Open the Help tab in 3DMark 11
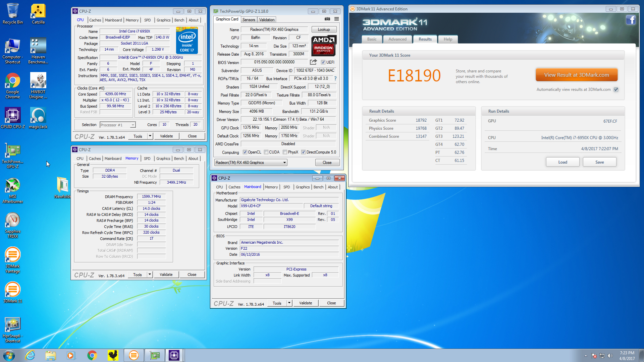The width and height of the screenshot is (644, 362). [x=448, y=39]
